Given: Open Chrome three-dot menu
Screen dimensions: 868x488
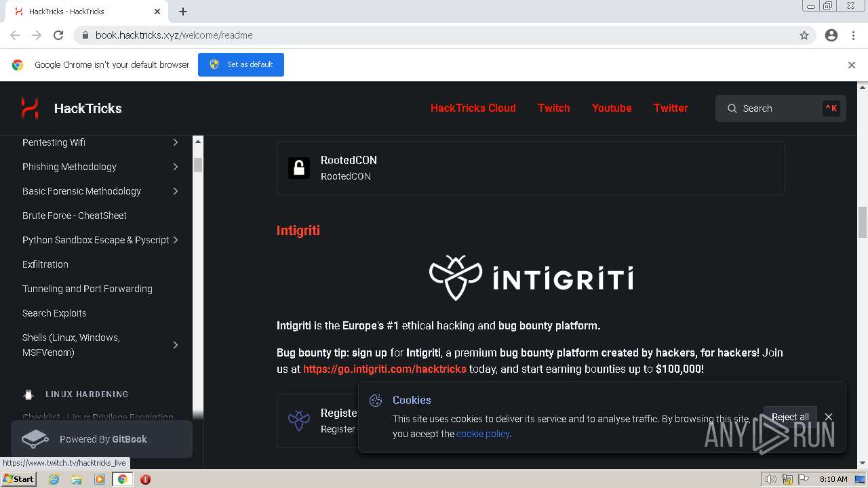Looking at the screenshot, I should tap(853, 35).
